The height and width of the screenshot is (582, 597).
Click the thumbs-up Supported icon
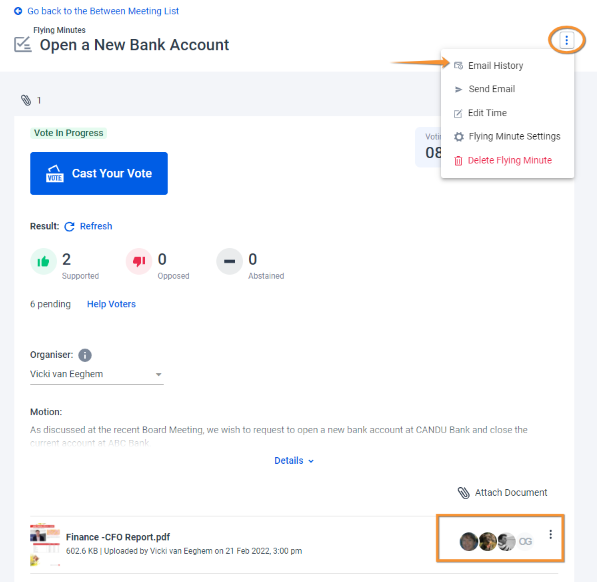[x=43, y=262]
